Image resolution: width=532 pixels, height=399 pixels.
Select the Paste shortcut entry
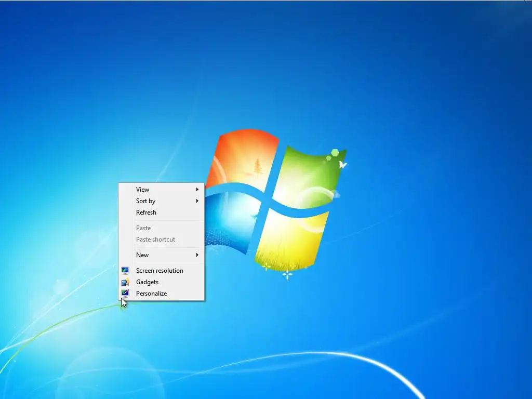point(162,240)
